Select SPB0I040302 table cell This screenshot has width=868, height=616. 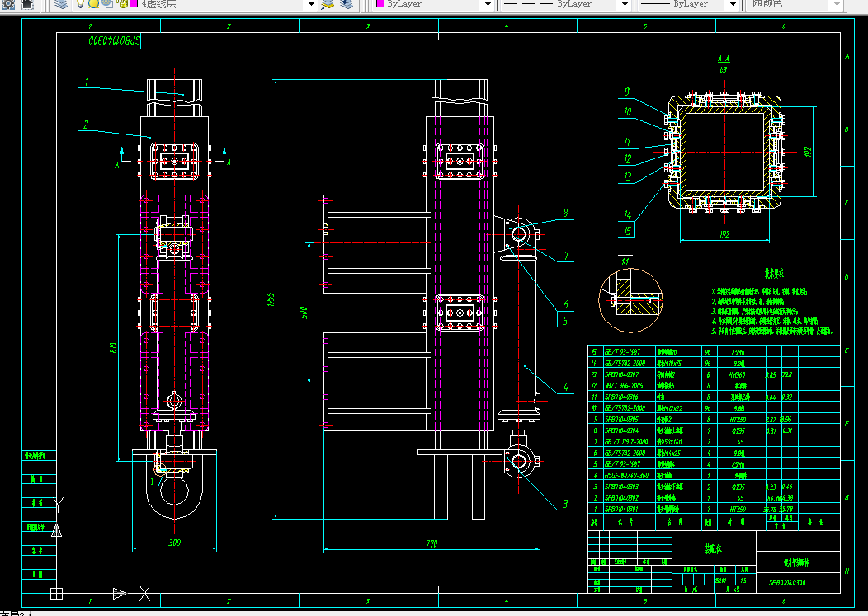pos(621,497)
